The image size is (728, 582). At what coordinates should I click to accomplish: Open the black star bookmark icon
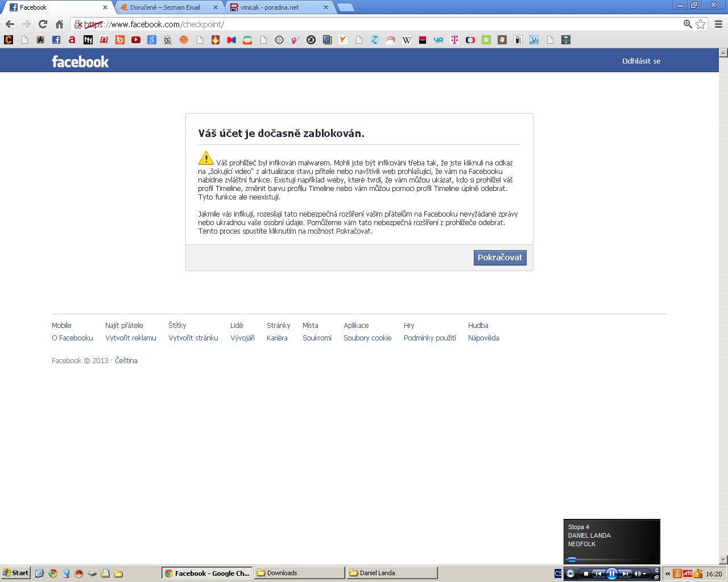(x=40, y=40)
